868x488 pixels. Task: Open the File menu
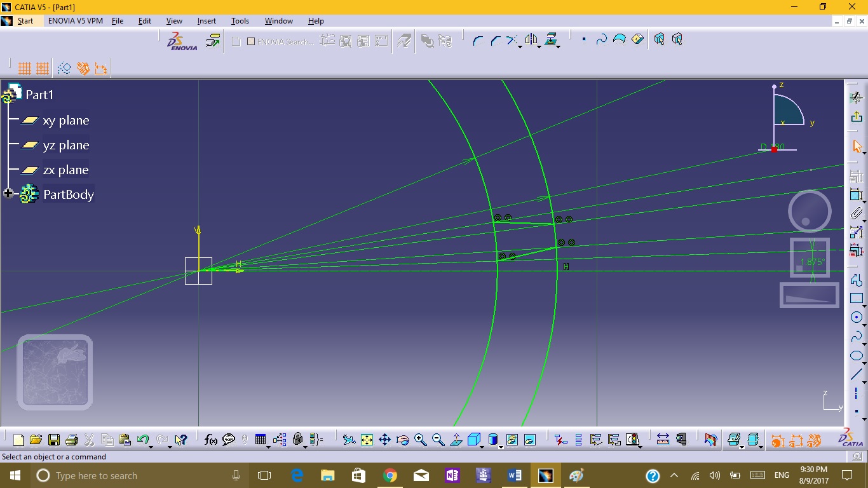pos(118,21)
